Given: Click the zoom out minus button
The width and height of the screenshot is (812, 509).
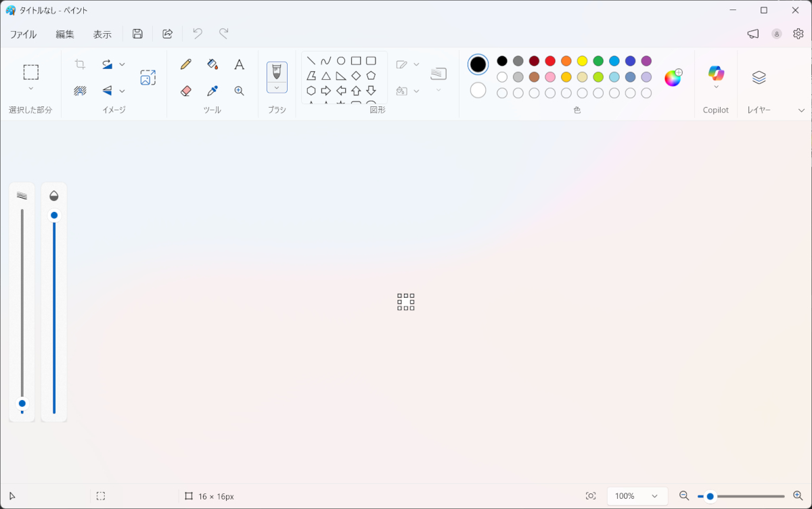Looking at the screenshot, I should tap(684, 496).
